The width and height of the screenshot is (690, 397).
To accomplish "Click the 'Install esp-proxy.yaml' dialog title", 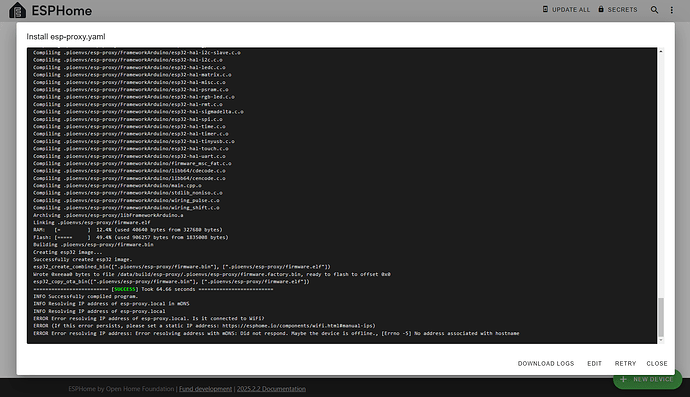I will click(66, 37).
